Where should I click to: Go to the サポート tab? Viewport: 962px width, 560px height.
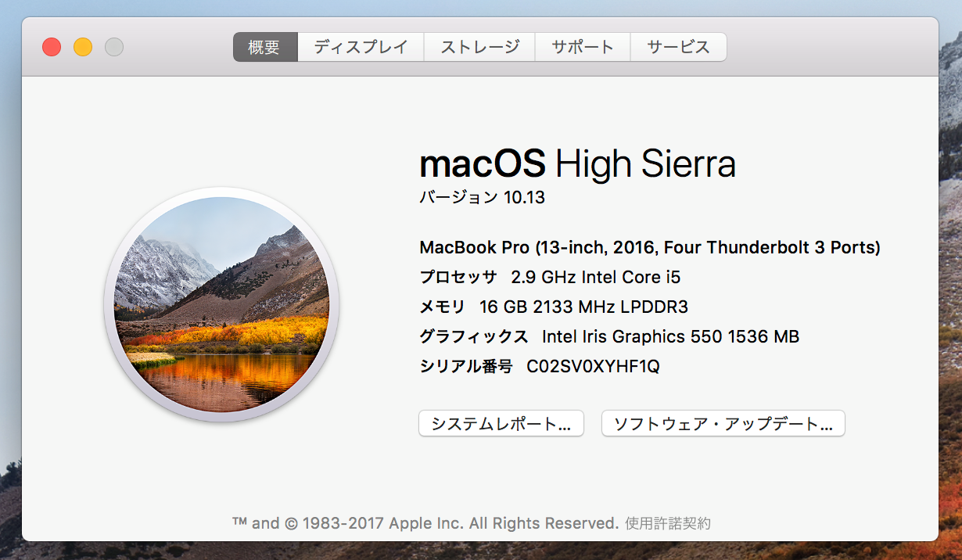coord(583,47)
